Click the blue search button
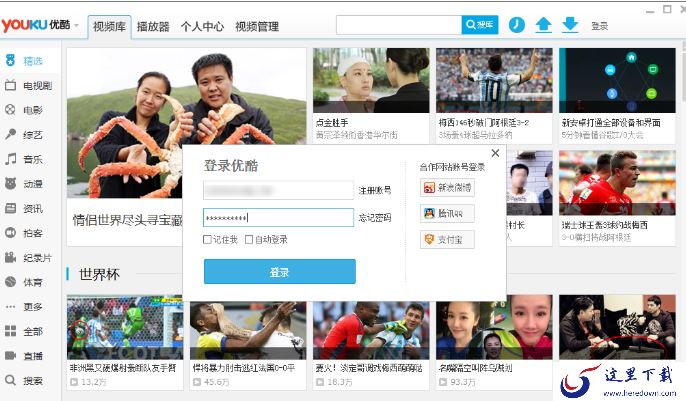Image resolution: width=686 pixels, height=401 pixels. tap(480, 25)
